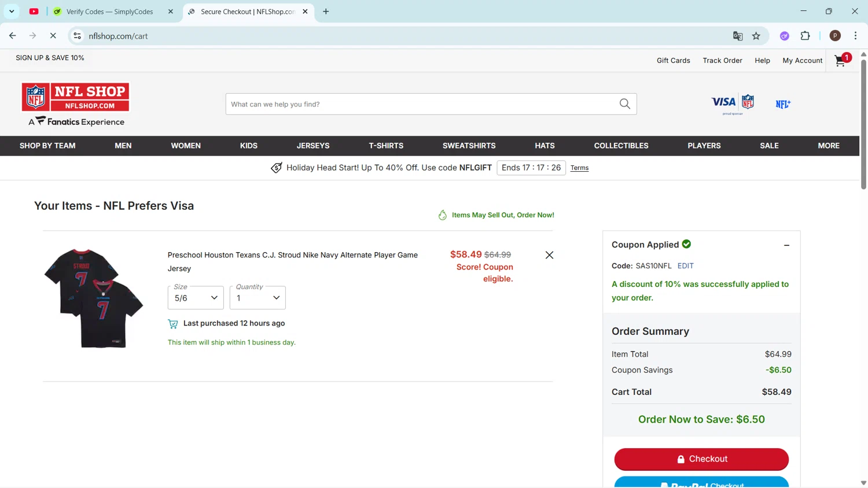The height and width of the screenshot is (488, 868).
Task: Open the PLAYERS menu
Action: coord(704,146)
